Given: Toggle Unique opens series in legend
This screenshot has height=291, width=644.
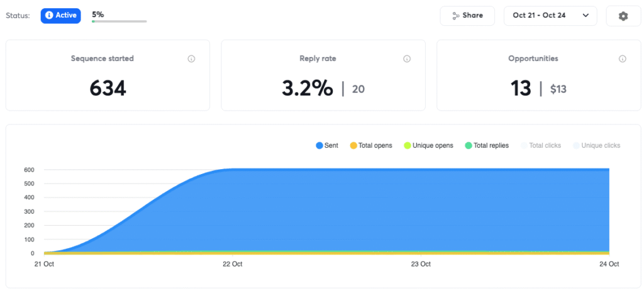Looking at the screenshot, I should coord(428,145).
